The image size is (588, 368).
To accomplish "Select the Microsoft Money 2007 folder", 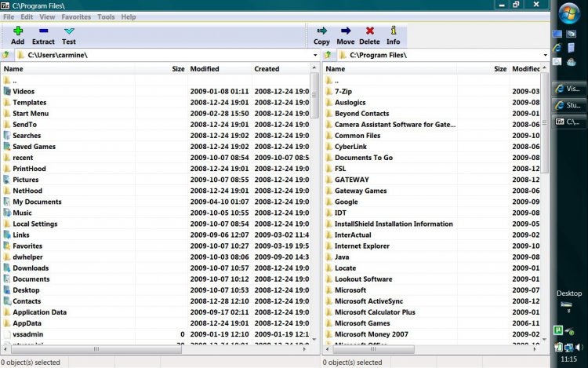I will [x=431, y=333].
